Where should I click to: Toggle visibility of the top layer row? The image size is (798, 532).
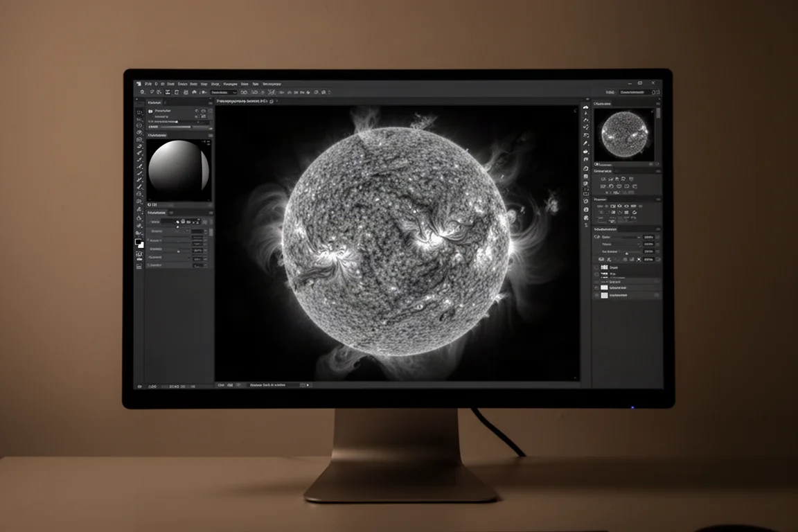click(596, 267)
